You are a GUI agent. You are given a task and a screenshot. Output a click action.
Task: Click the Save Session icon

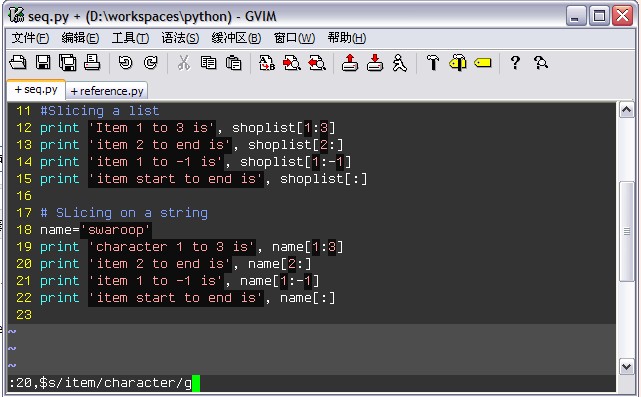(x=375, y=63)
